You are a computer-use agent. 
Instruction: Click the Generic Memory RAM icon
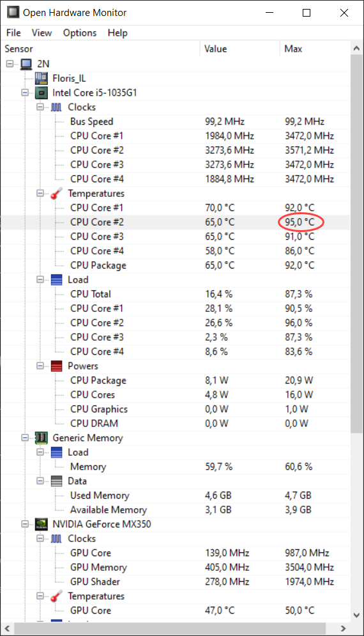point(42,438)
